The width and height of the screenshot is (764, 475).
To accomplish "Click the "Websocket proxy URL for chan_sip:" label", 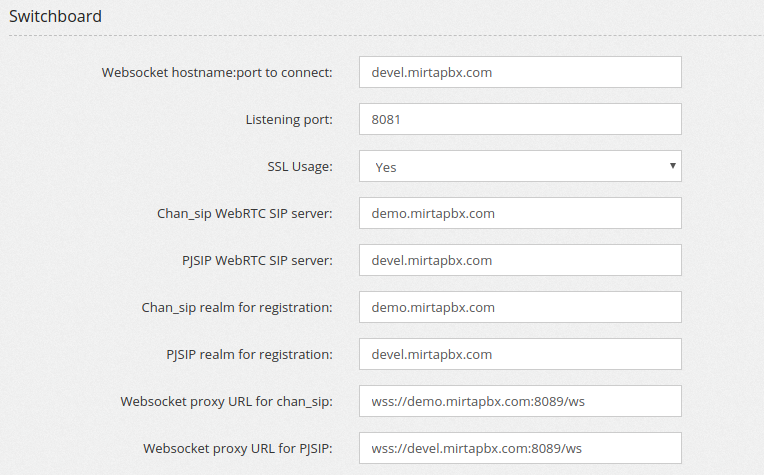I will click(x=227, y=401).
